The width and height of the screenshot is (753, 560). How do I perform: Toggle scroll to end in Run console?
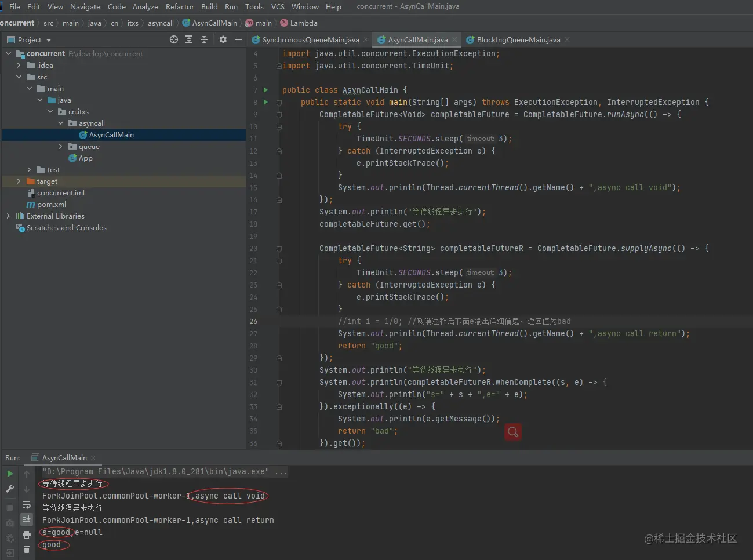tap(27, 519)
